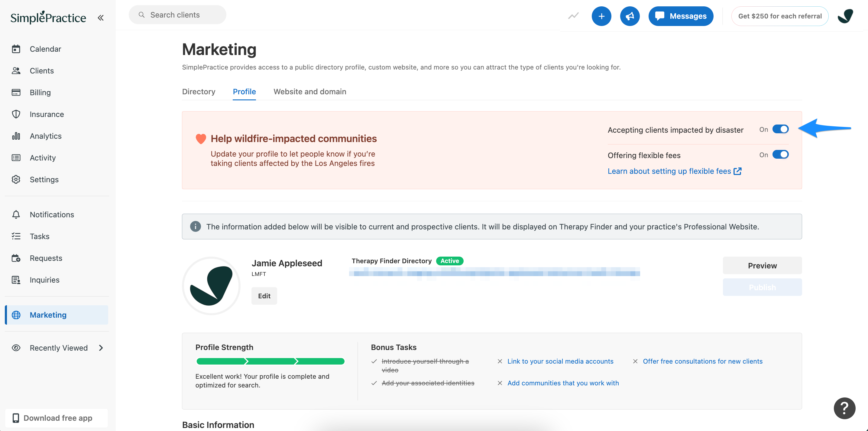Click the Publish button
Image resolution: width=868 pixels, height=431 pixels.
(x=762, y=287)
